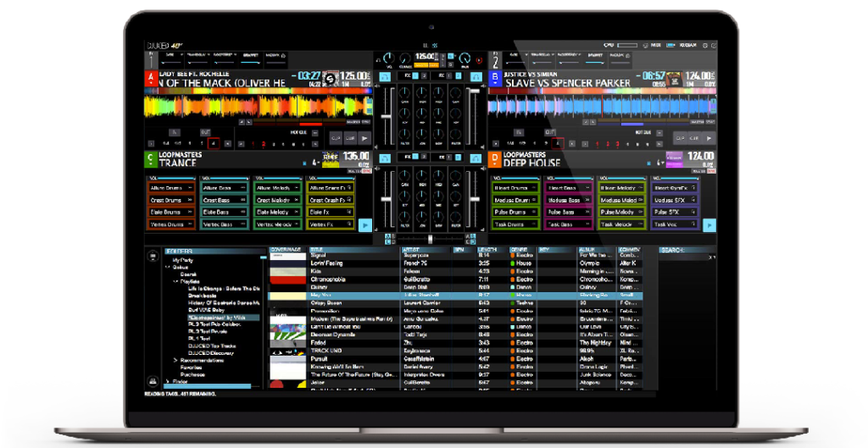
Task: Open settings gear at top right
Action: pos(705,46)
